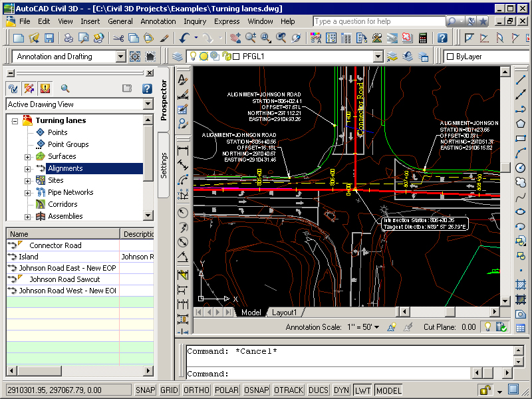Toggle ORTHO mode in status bar
This screenshot has height=399, width=532.
coord(196,390)
